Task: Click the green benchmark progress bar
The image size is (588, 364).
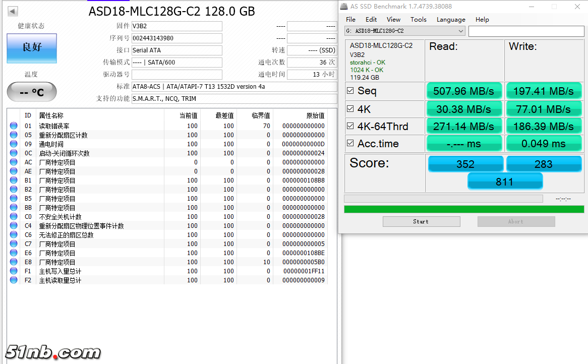Action: click(463, 209)
